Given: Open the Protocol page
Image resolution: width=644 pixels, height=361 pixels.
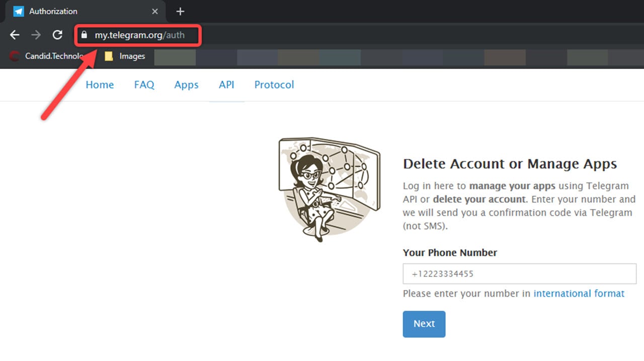Looking at the screenshot, I should point(274,85).
